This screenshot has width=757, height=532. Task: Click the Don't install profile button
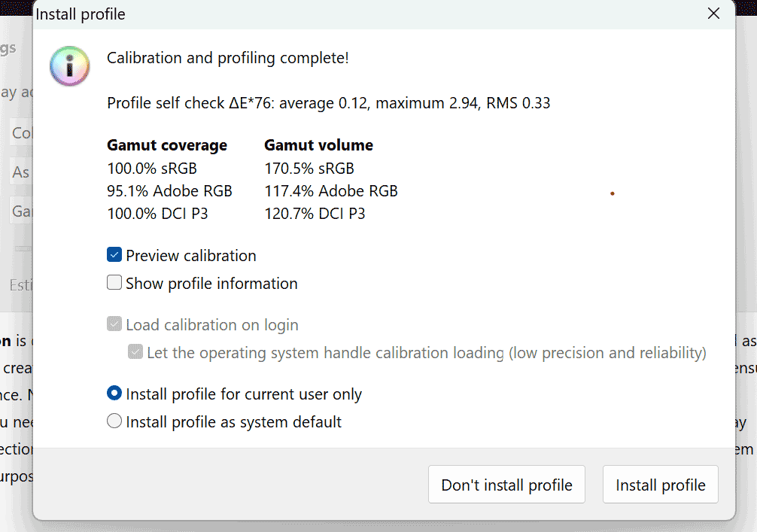coord(506,485)
